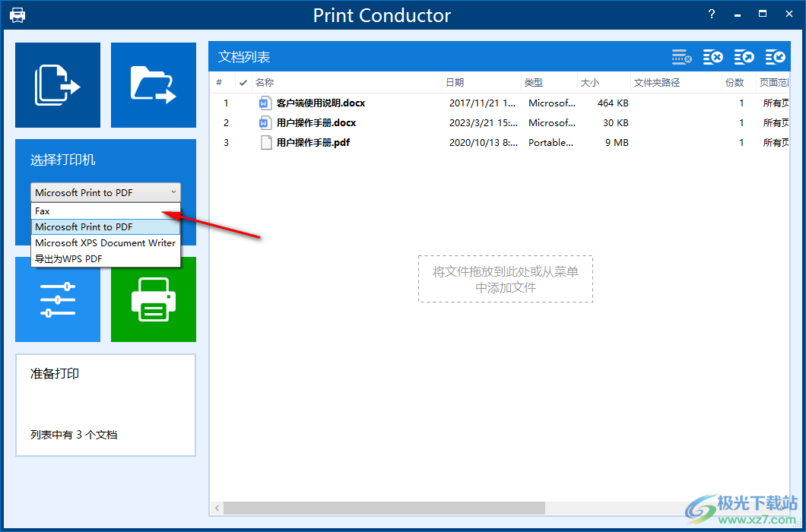Click the 份数 column header

pyautogui.click(x=739, y=82)
